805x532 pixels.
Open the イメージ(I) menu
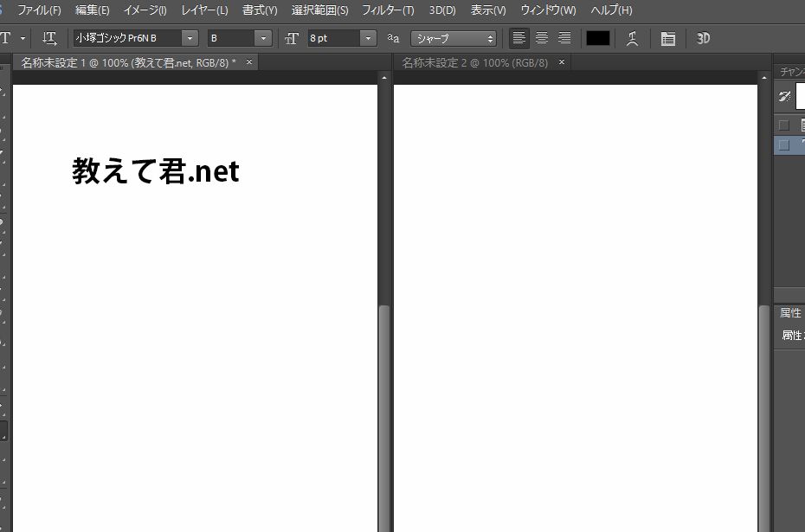(x=145, y=10)
